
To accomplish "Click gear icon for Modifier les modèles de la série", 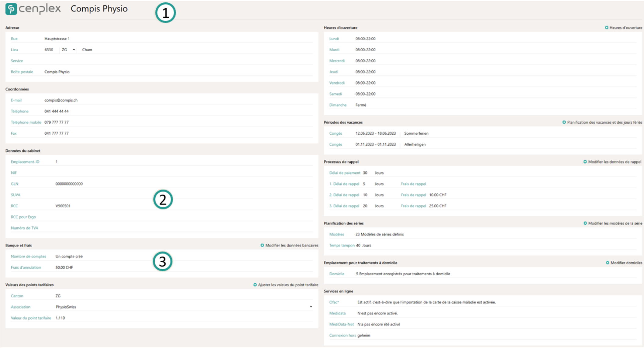I will pyautogui.click(x=585, y=223).
